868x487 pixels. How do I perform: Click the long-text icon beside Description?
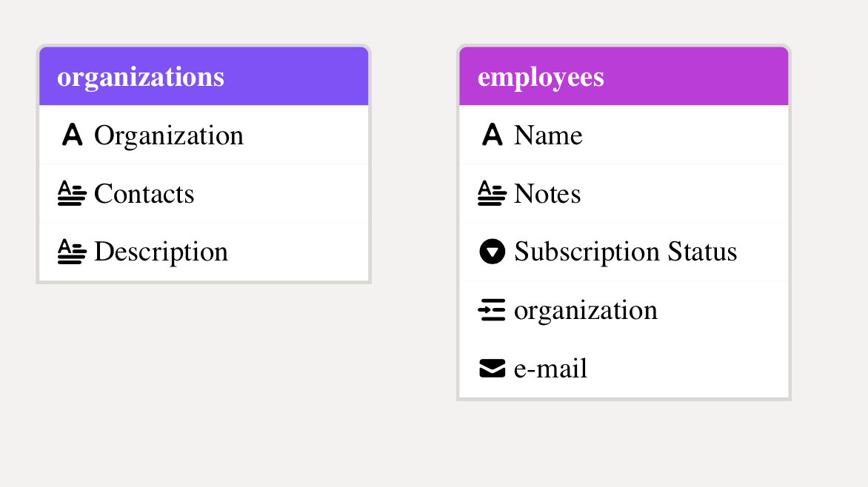pyautogui.click(x=72, y=252)
